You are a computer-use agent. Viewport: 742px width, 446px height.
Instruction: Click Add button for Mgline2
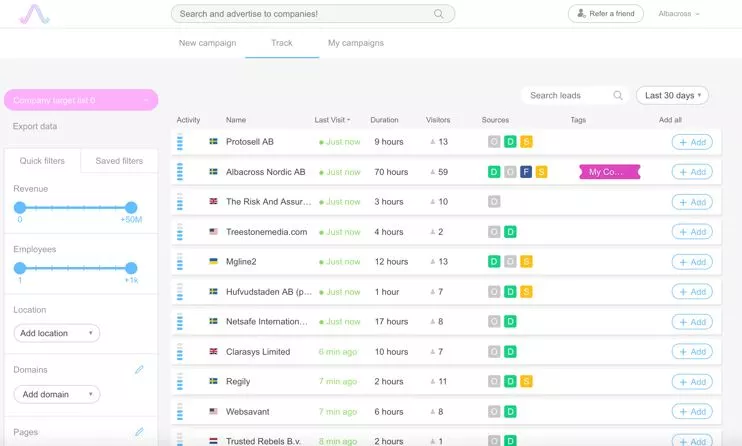click(x=692, y=262)
